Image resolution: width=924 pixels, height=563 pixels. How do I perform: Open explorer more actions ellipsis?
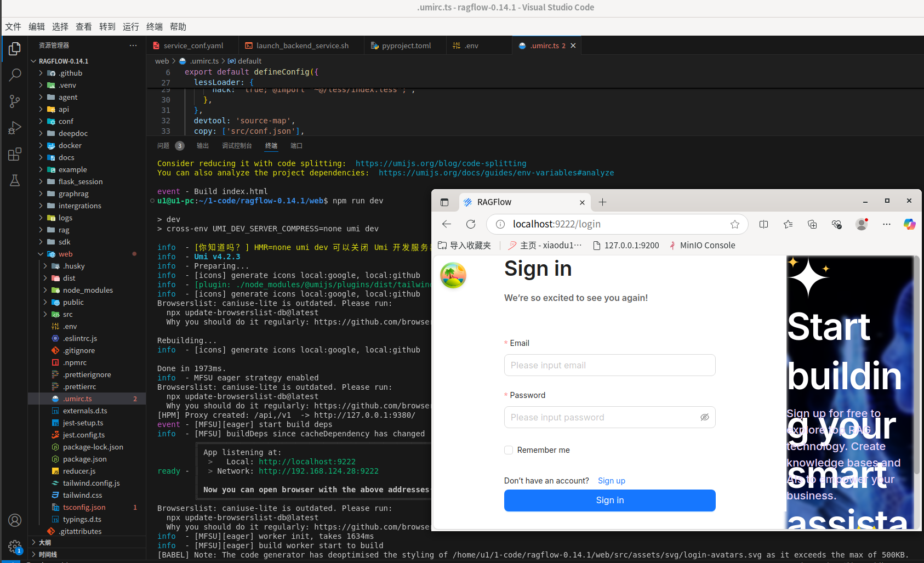[x=133, y=46]
